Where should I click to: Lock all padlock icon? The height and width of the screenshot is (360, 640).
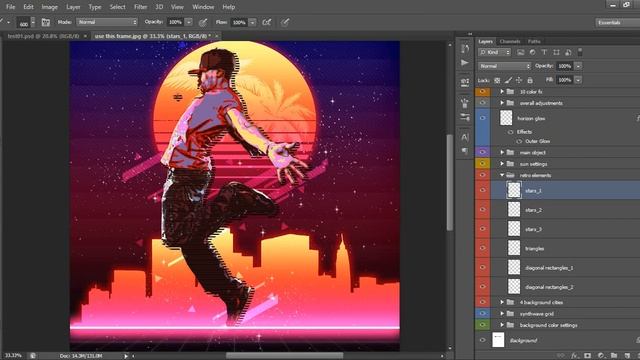click(530, 80)
